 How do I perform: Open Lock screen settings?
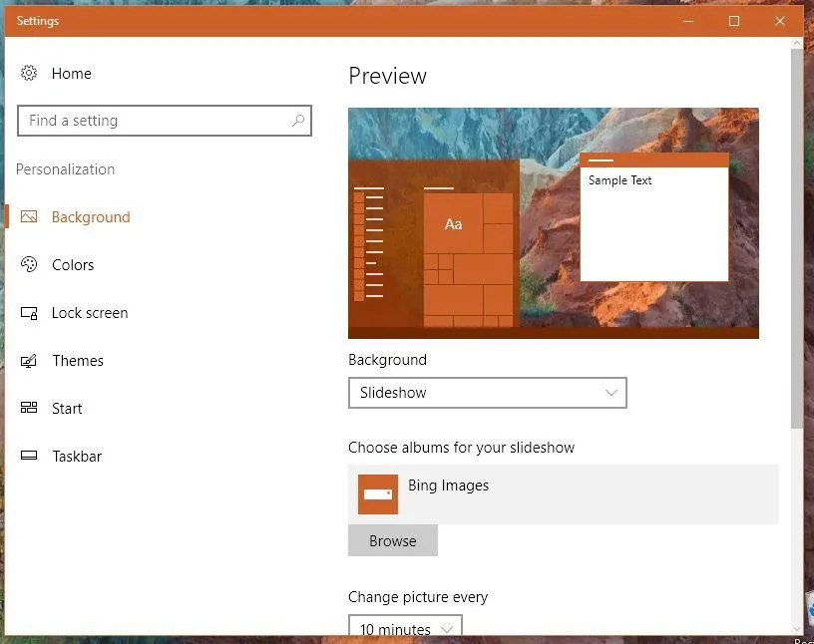90,313
